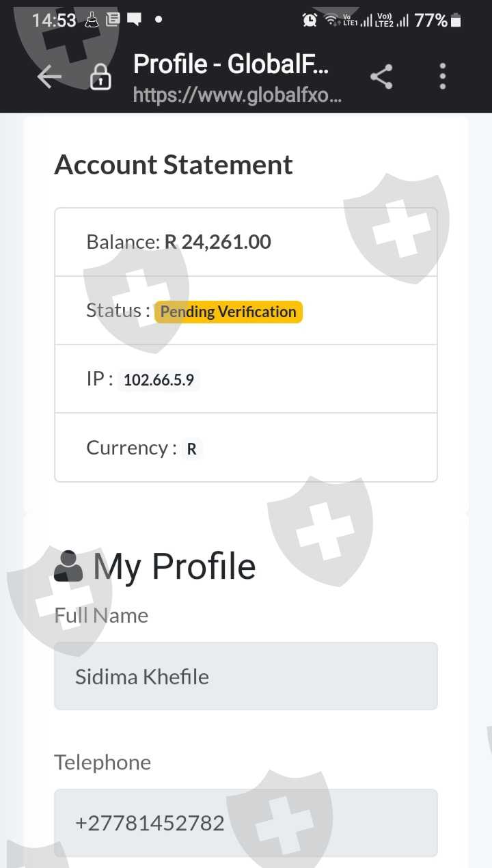Open the three-dot overflow menu
Screen dimensions: 492x868
click(x=443, y=77)
